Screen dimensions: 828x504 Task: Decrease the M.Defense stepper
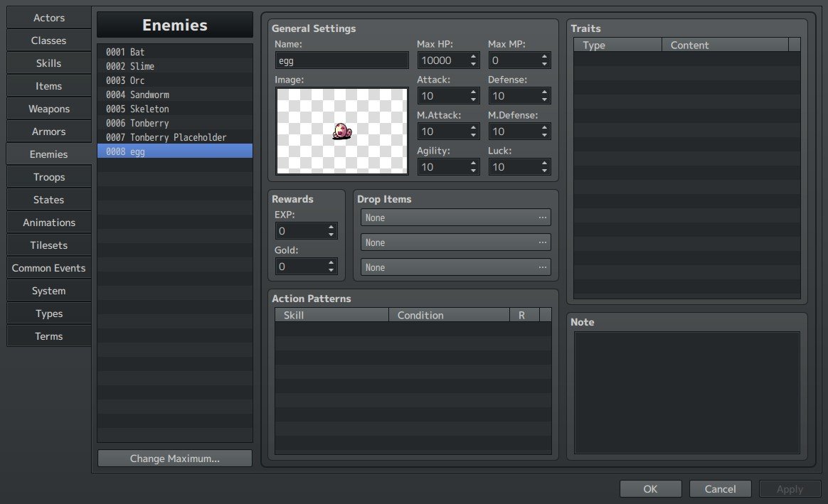(x=544, y=135)
